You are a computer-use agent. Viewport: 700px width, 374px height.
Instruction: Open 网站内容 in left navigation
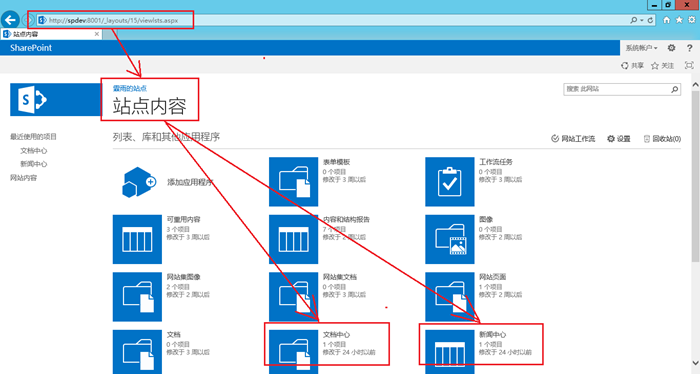24,178
